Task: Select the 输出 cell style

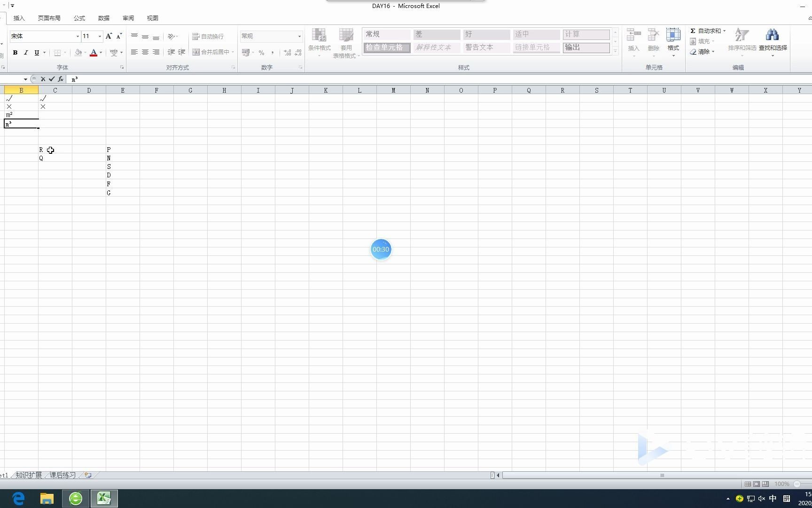Action: click(586, 48)
